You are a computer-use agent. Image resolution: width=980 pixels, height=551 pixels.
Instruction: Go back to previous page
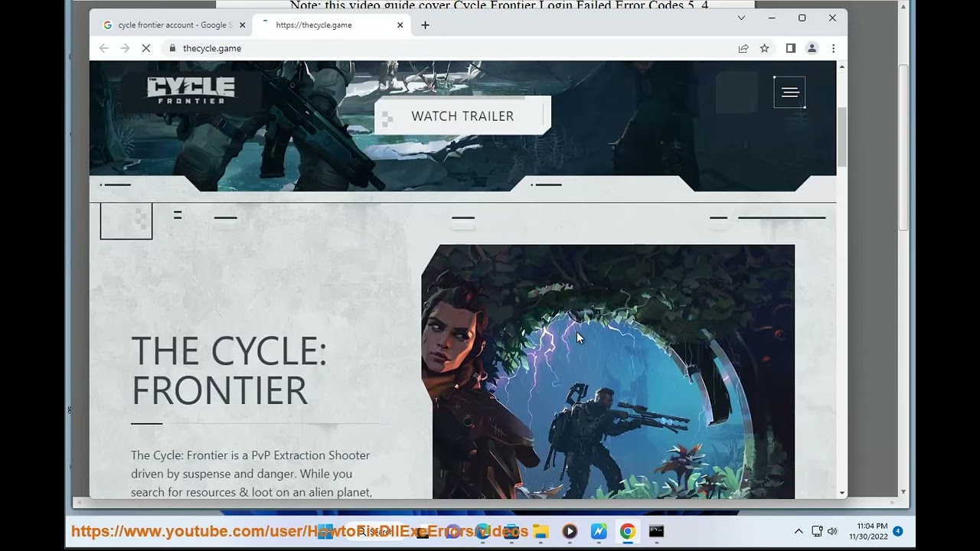click(104, 48)
